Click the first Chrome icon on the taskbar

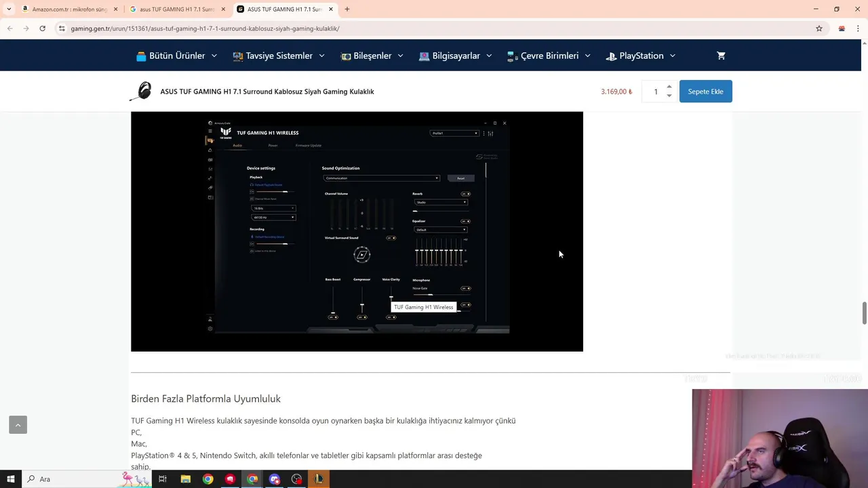click(x=208, y=479)
